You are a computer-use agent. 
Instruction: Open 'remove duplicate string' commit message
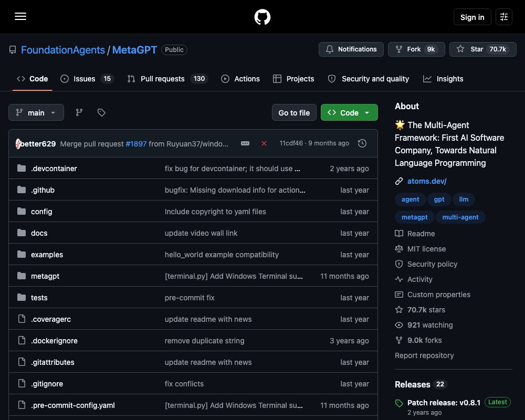click(205, 341)
